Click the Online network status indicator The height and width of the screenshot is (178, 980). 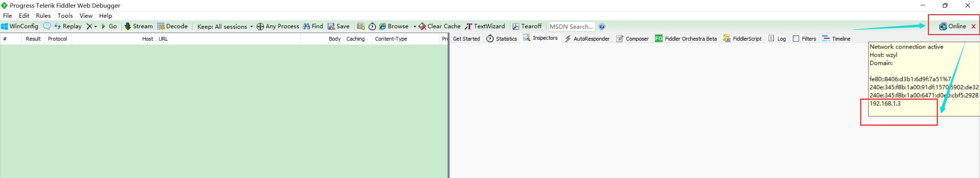point(952,26)
